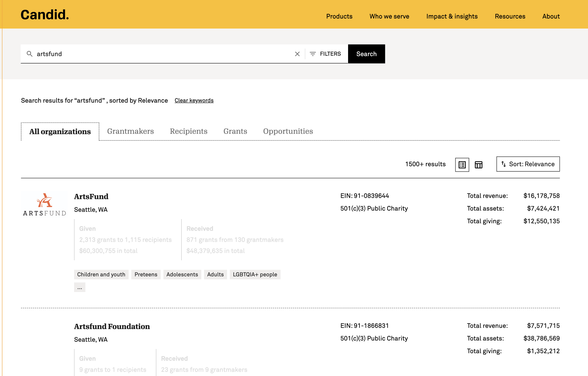Go to the Opportunities tab

(x=288, y=131)
